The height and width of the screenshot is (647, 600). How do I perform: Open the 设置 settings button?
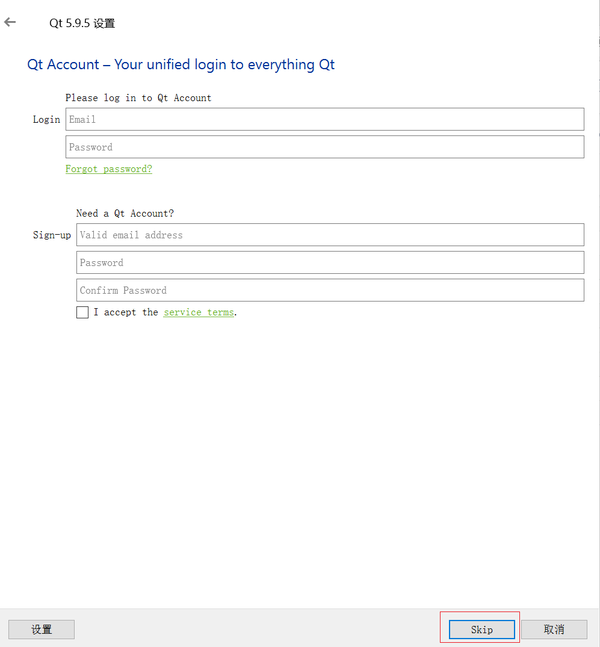click(x=41, y=629)
